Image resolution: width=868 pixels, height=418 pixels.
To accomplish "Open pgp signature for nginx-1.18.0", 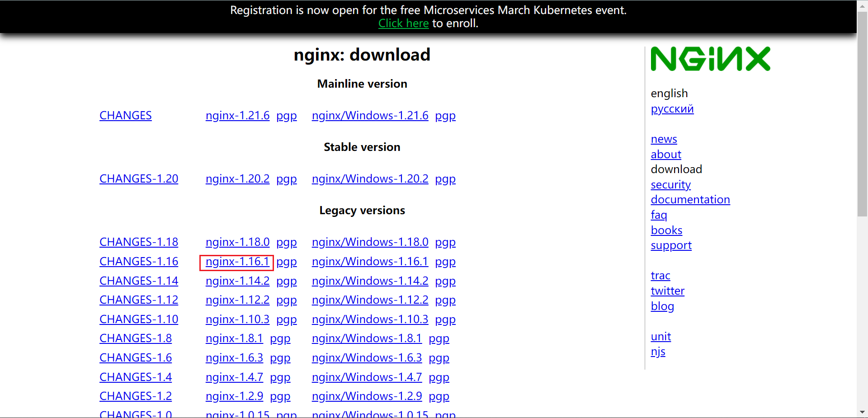I will [x=287, y=242].
